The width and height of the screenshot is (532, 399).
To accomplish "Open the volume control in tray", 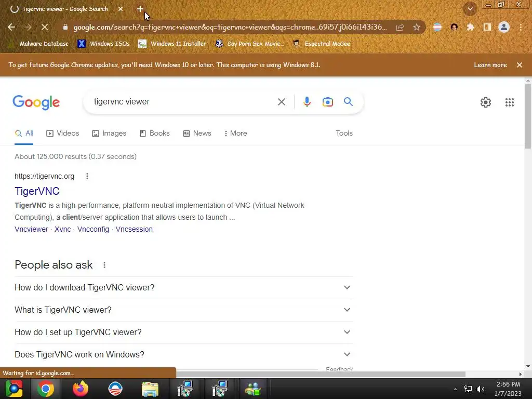I will [481, 389].
